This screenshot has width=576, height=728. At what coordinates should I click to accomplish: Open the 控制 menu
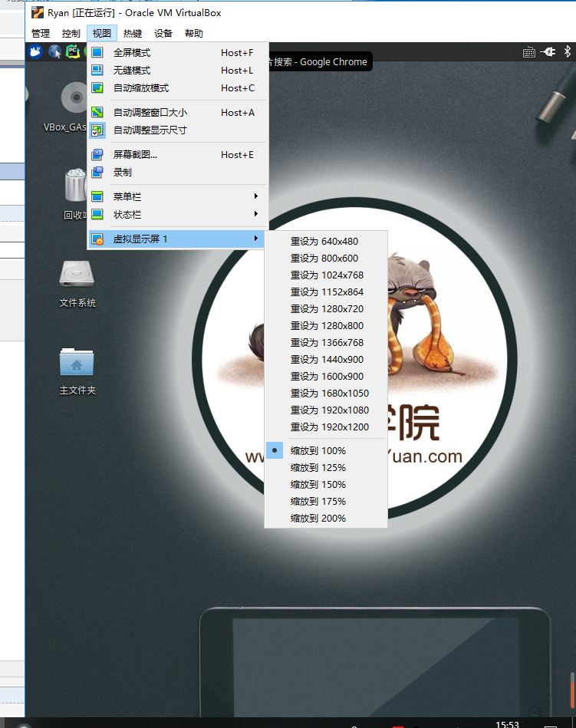(71, 34)
